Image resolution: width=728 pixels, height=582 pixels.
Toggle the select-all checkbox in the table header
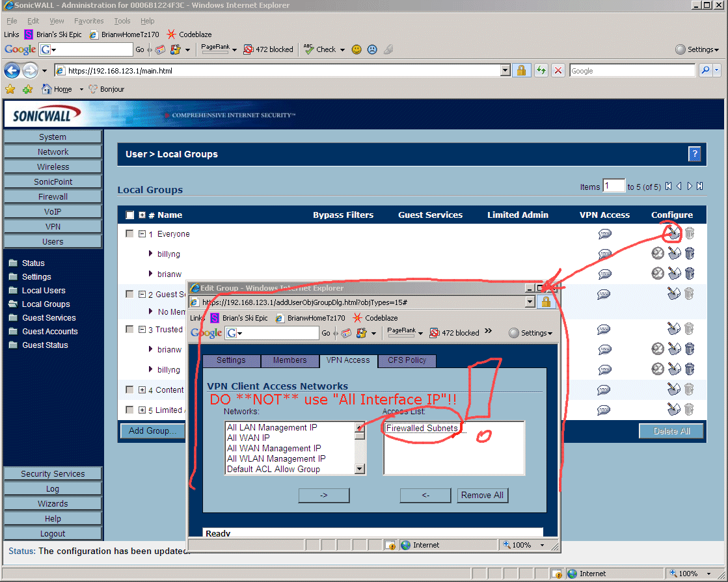point(130,215)
